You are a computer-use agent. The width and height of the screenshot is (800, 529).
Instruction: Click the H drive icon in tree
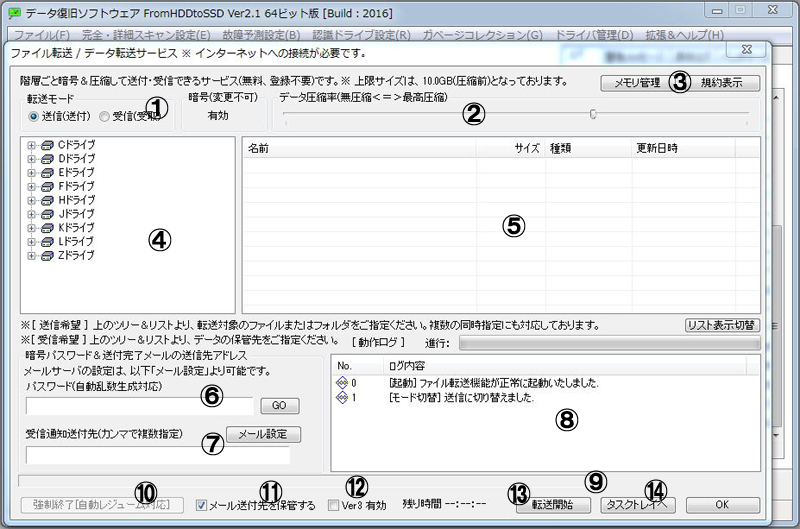point(47,200)
